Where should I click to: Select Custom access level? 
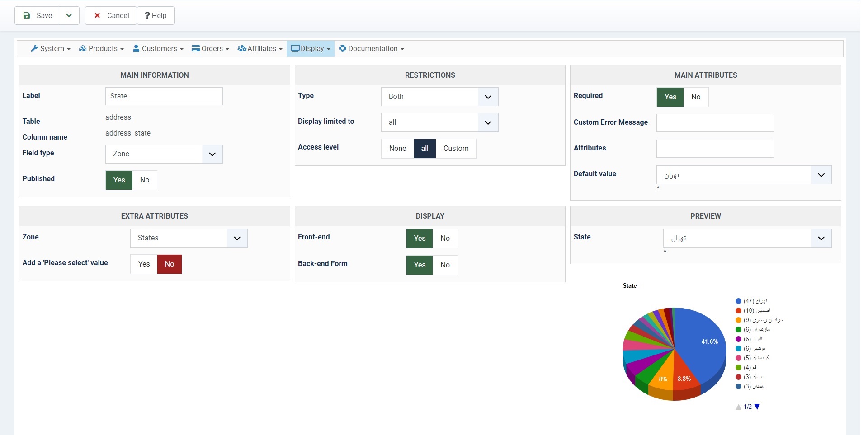point(456,149)
